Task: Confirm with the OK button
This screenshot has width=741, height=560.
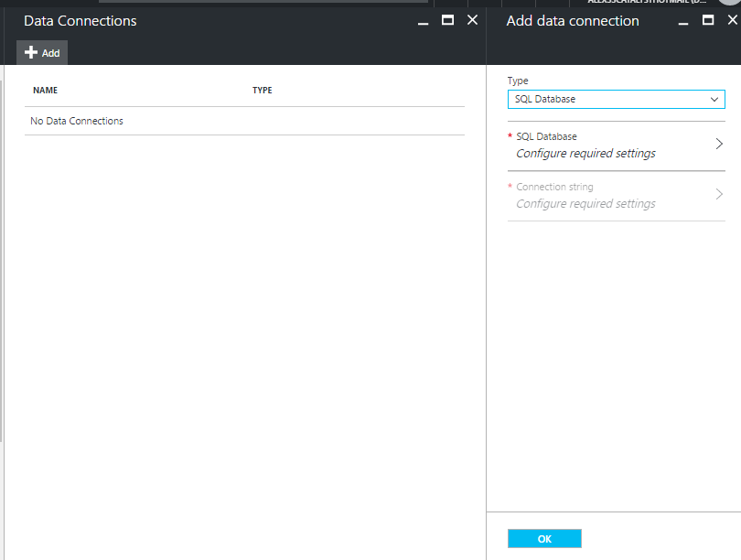Action: pyautogui.click(x=544, y=539)
